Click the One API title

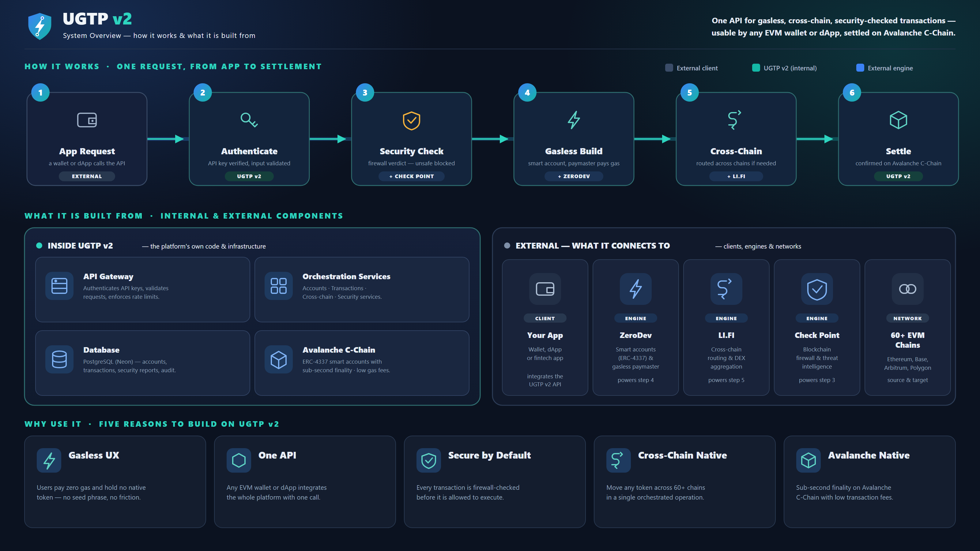[277, 455]
